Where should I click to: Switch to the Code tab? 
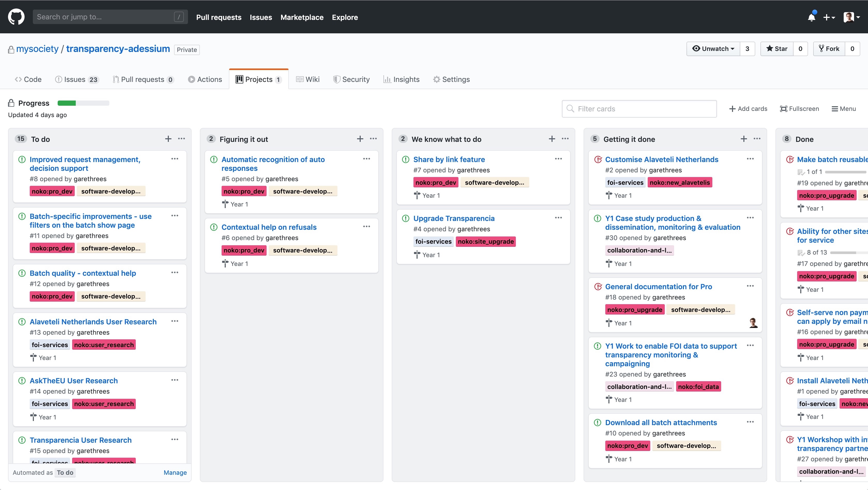[28, 80]
